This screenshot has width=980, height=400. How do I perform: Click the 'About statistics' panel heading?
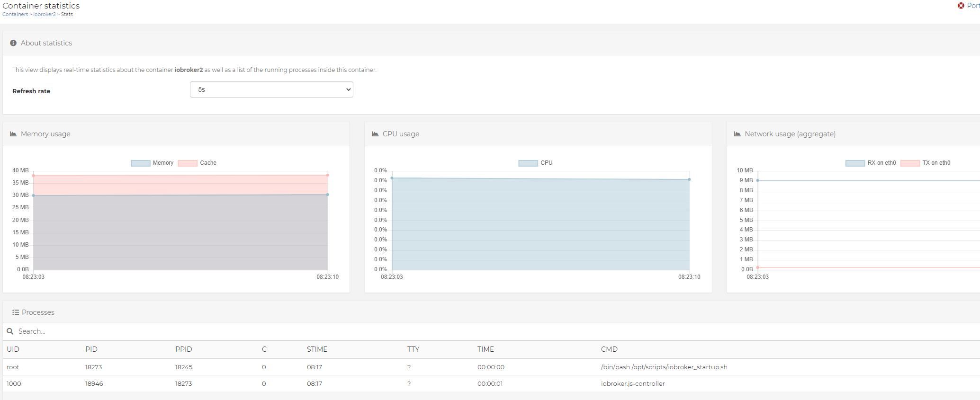[x=46, y=43]
